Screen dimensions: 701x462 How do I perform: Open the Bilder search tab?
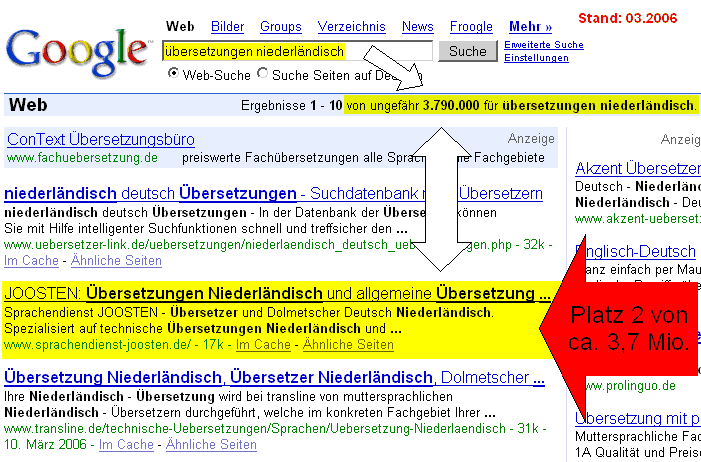(227, 27)
